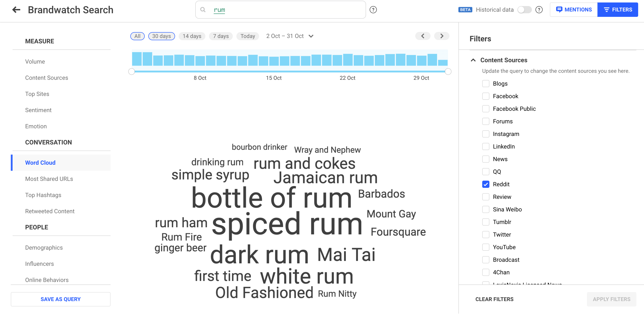Open Influencers view
The width and height of the screenshot is (644, 315).
coord(39,264)
